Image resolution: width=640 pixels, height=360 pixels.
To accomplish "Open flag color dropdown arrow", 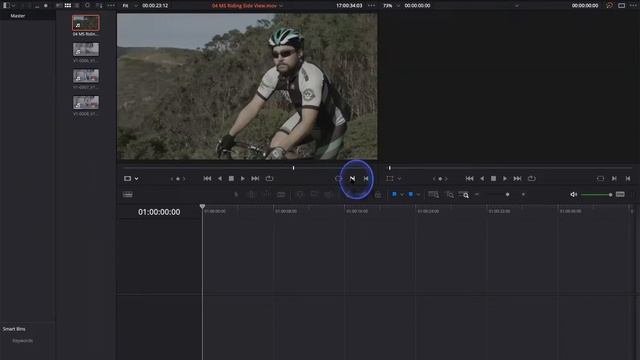I will (x=402, y=195).
